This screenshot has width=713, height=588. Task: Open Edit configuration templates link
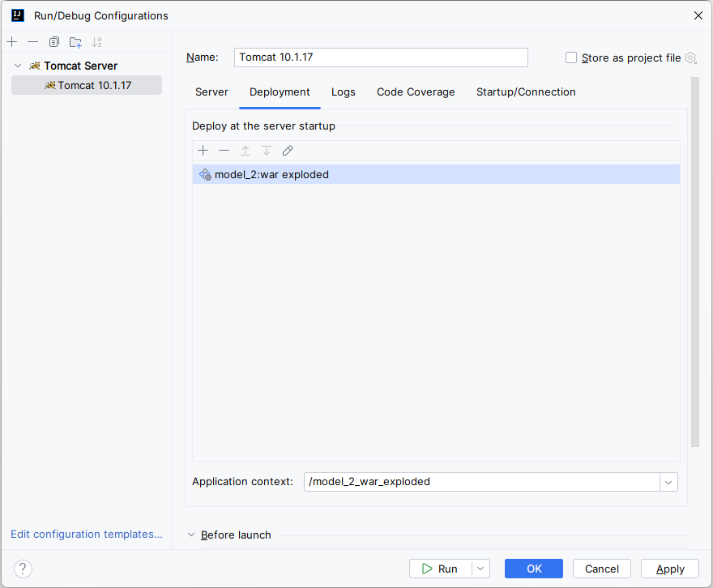[87, 534]
